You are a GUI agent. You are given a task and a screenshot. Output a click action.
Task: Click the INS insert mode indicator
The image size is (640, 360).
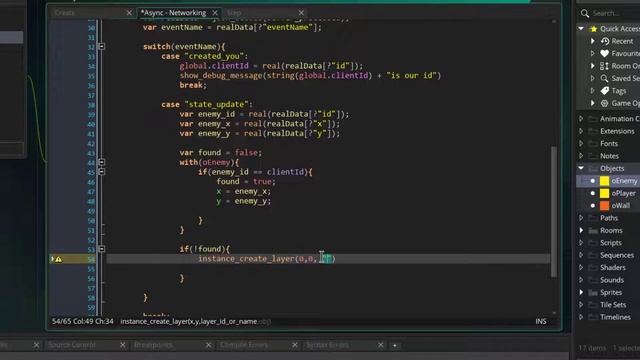[x=541, y=322]
